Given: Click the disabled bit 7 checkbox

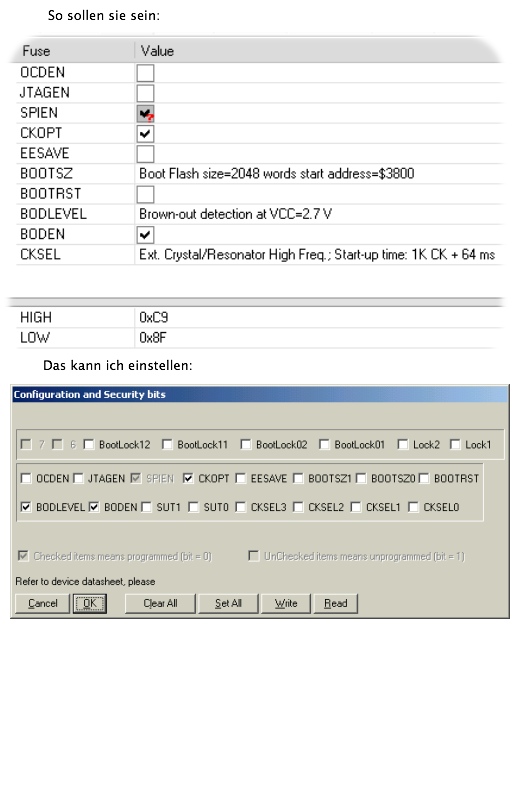Looking at the screenshot, I should coord(26,444).
